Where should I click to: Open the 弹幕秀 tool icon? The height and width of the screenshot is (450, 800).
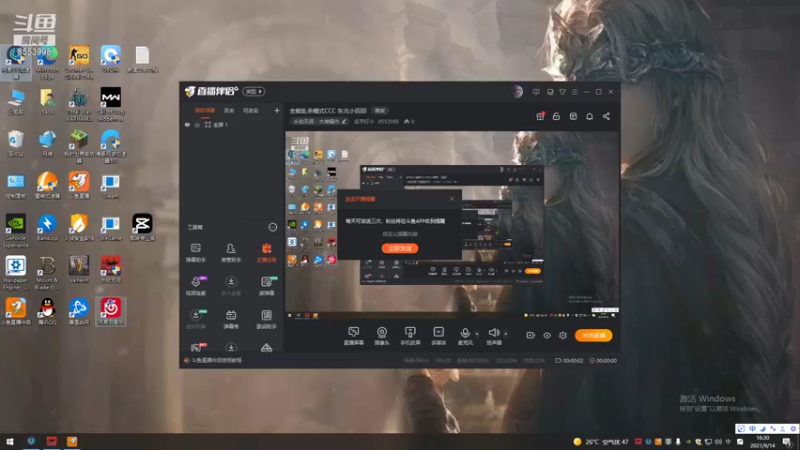(231, 319)
